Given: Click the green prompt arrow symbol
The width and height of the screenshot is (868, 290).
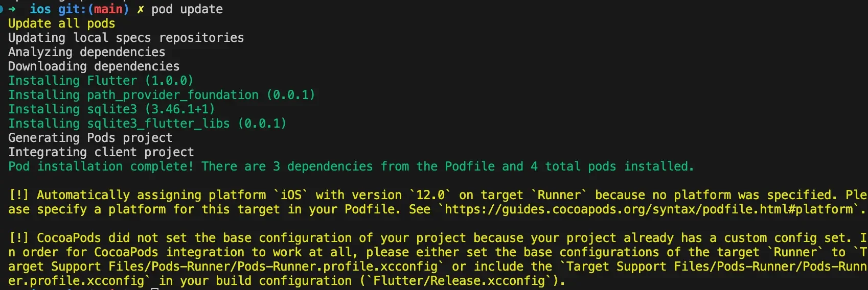Looking at the screenshot, I should pyautogui.click(x=12, y=9).
